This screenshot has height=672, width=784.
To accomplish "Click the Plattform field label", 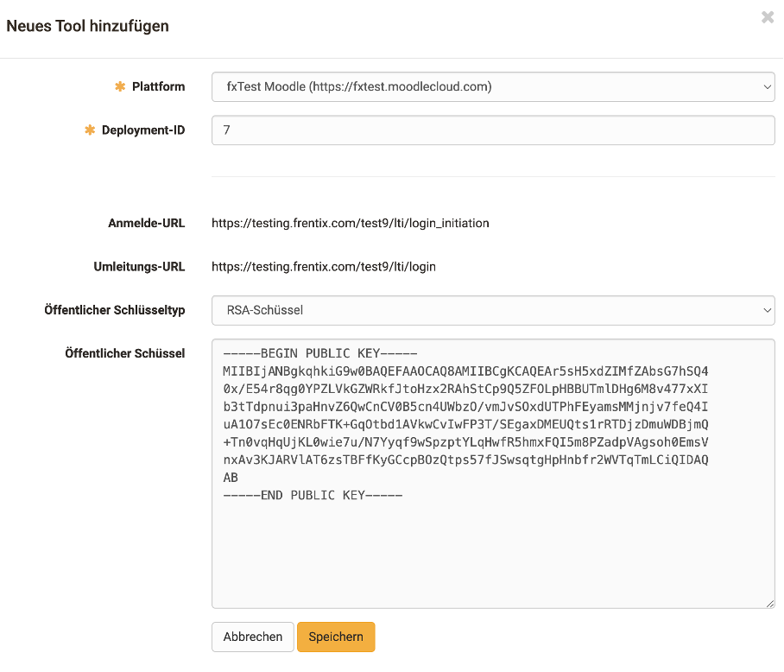I will pyautogui.click(x=158, y=86).
